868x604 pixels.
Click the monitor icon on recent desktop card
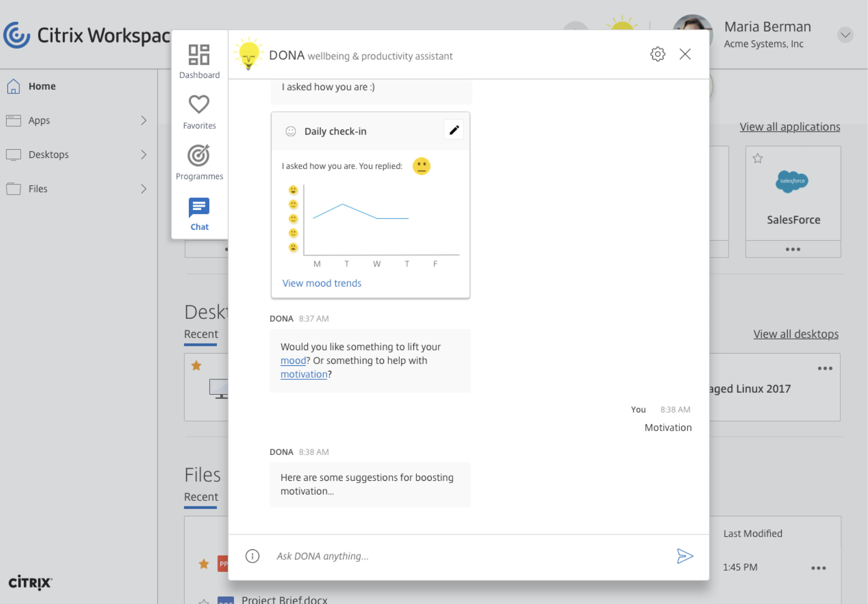[219, 389]
